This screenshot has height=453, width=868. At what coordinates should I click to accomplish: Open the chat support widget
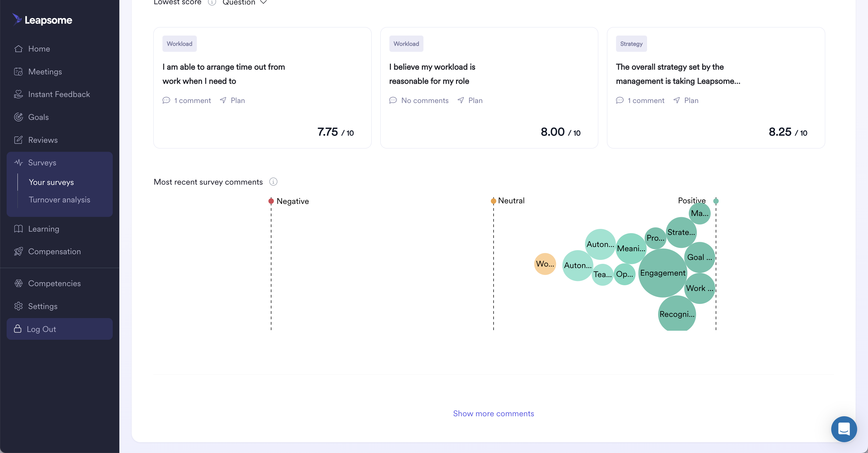(844, 429)
